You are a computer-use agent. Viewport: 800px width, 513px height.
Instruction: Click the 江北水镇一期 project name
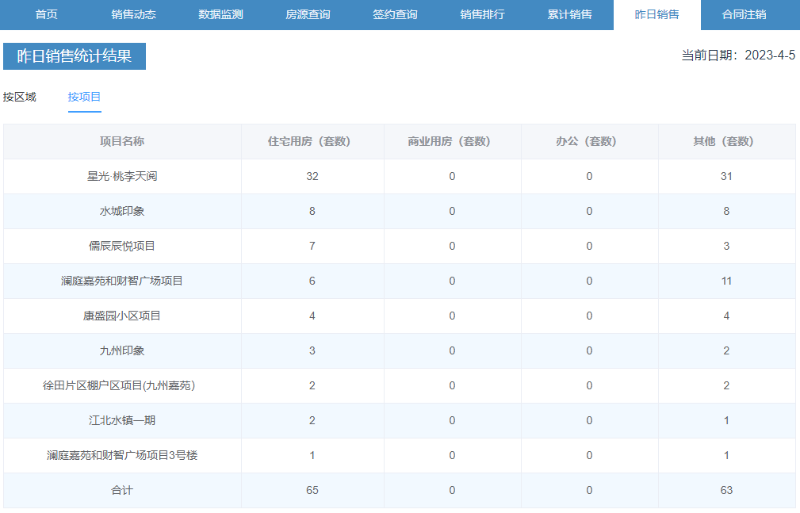[122, 420]
